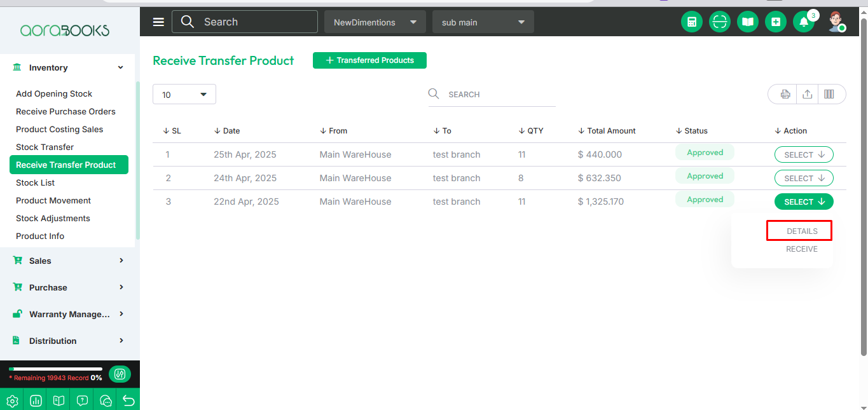The width and height of the screenshot is (868, 410).
Task: Open Stock Adjustments in sidebar
Action: pyautogui.click(x=53, y=218)
